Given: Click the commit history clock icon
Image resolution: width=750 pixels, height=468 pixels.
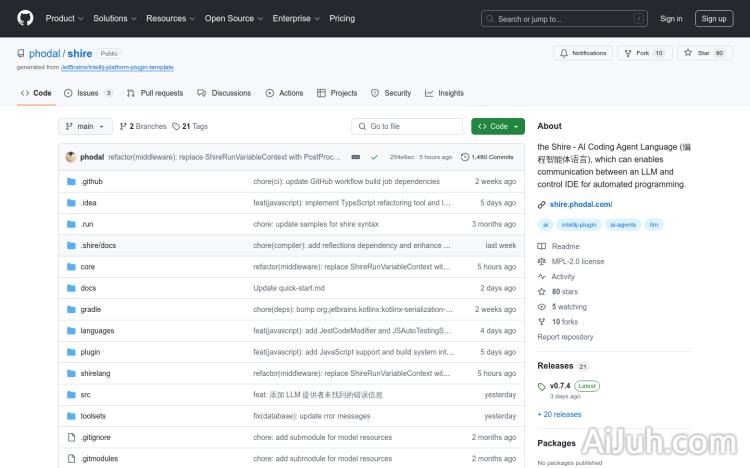Looking at the screenshot, I should point(464,157).
